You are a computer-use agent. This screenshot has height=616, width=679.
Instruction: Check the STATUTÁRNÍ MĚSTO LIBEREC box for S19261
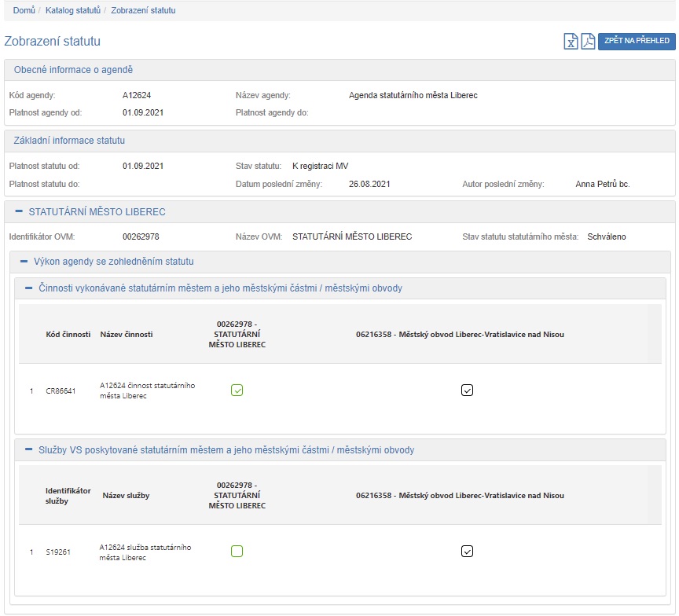pos(237,552)
